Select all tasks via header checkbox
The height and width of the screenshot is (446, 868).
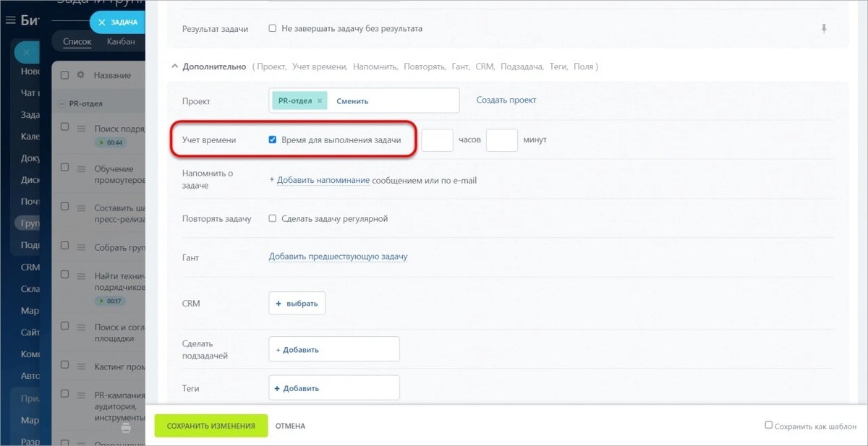point(64,75)
